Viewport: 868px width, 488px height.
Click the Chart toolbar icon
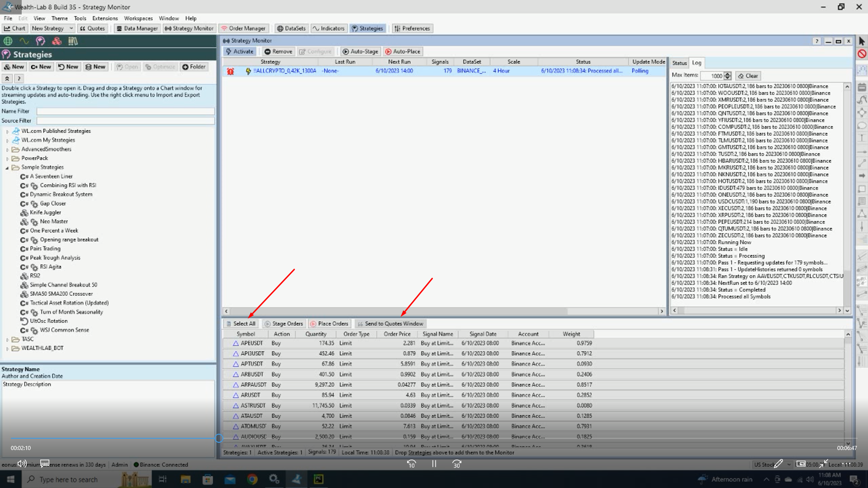point(15,28)
